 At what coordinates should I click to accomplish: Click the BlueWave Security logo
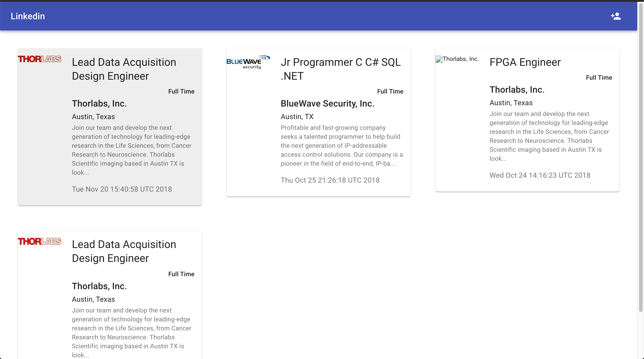coord(248,62)
